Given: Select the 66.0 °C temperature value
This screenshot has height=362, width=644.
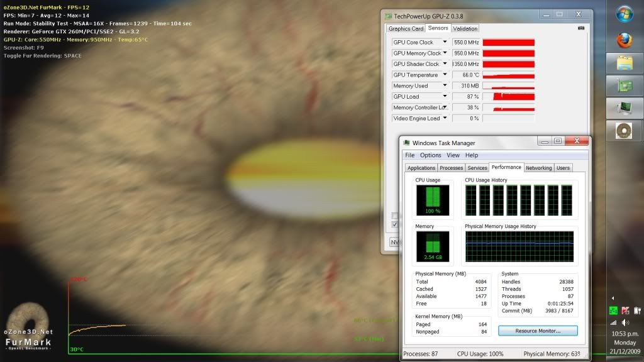Looking at the screenshot, I should click(x=467, y=75).
